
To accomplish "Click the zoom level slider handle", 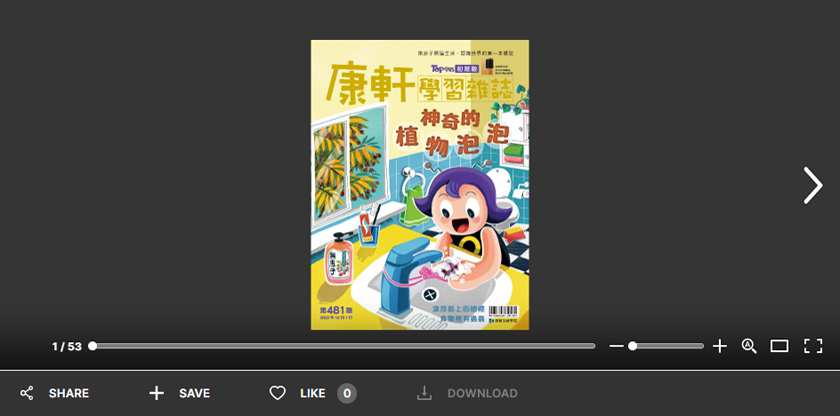I will tap(633, 346).
